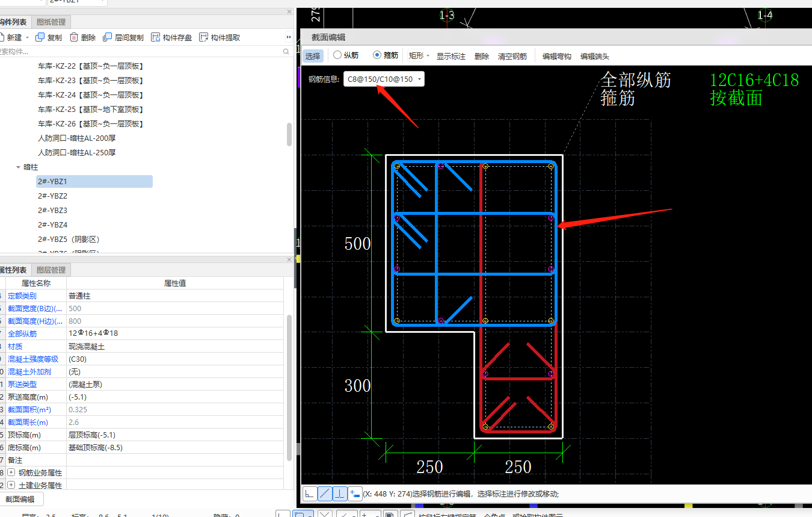Click the 定额类别 value 普通柱
Screen dimensions: 812x517
tap(174, 296)
